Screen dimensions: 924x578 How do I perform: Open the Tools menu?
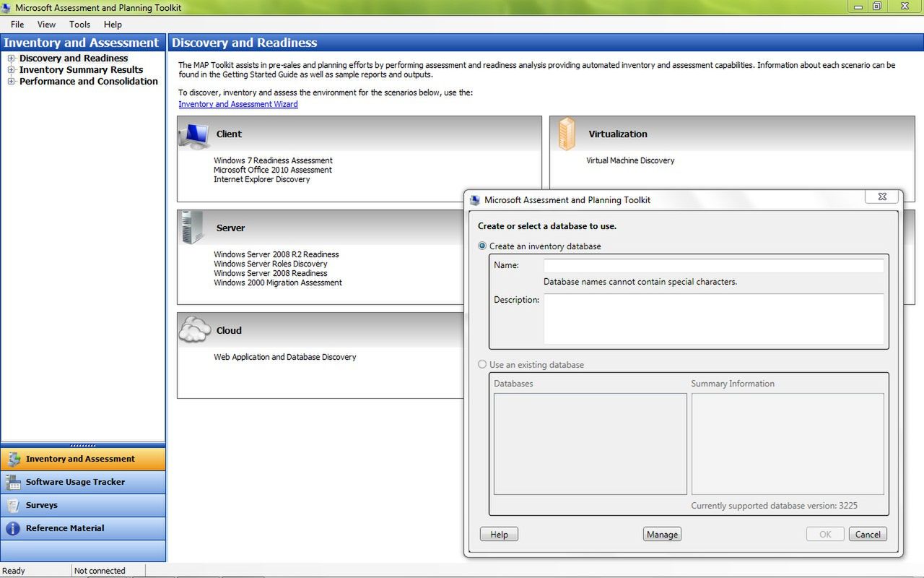pos(79,24)
